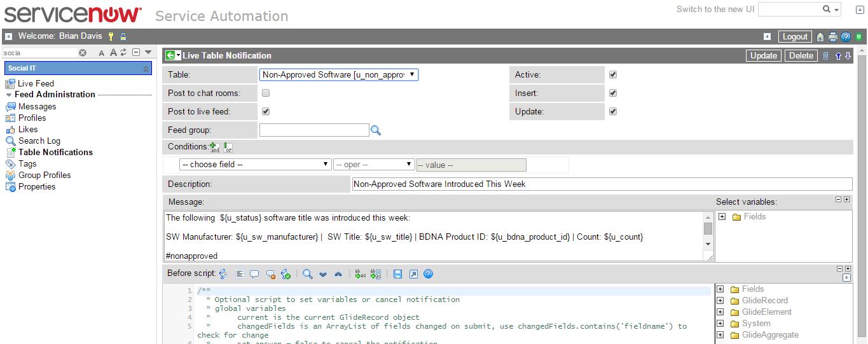868x344 pixels.
Task: Toggle the Post to chat rooms checkbox
Action: click(x=266, y=93)
